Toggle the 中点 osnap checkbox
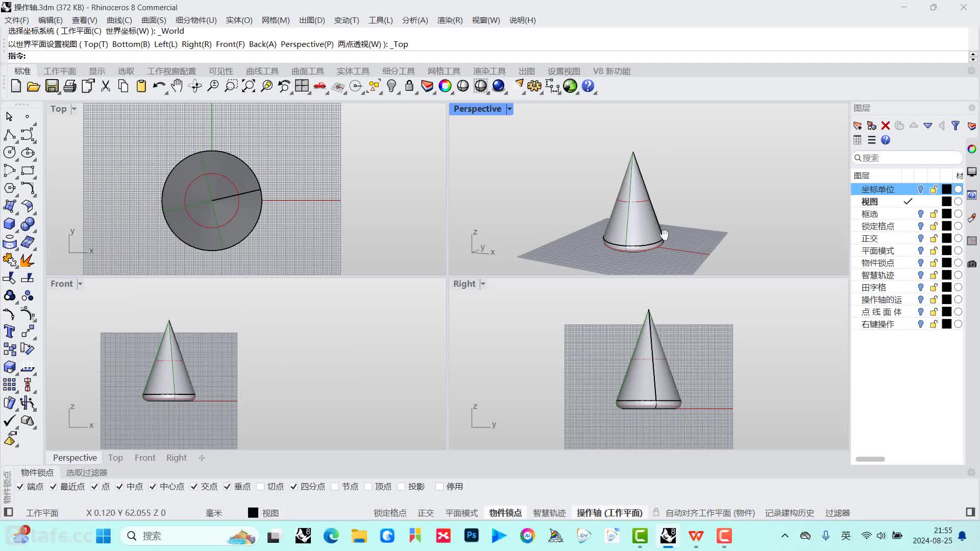This screenshot has width=980, height=551. click(x=119, y=487)
